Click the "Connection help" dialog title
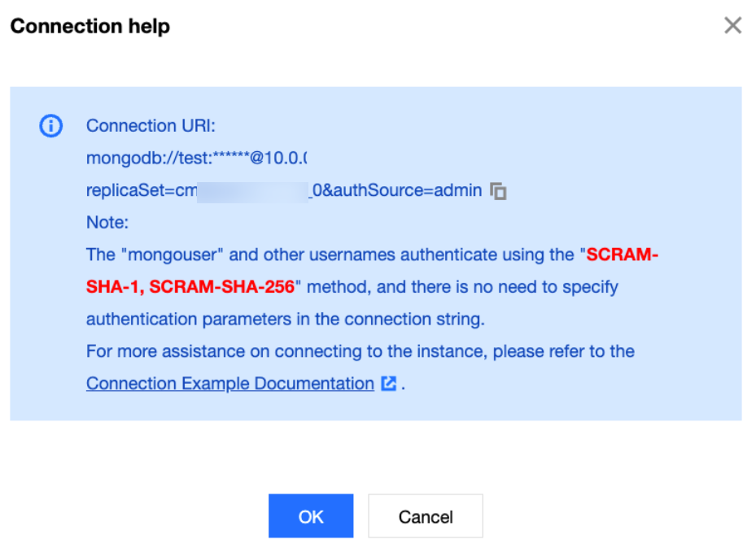This screenshot has height=544, width=756. (90, 26)
